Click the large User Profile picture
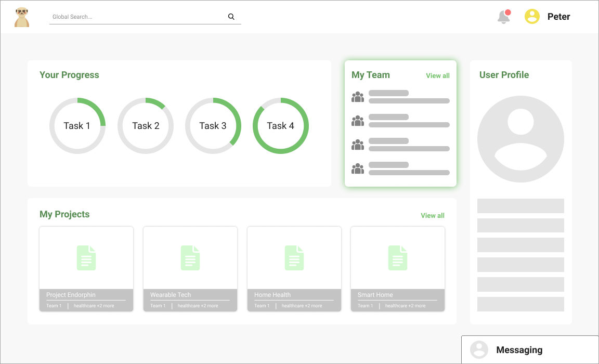Image resolution: width=599 pixels, height=364 pixels. pos(520,139)
